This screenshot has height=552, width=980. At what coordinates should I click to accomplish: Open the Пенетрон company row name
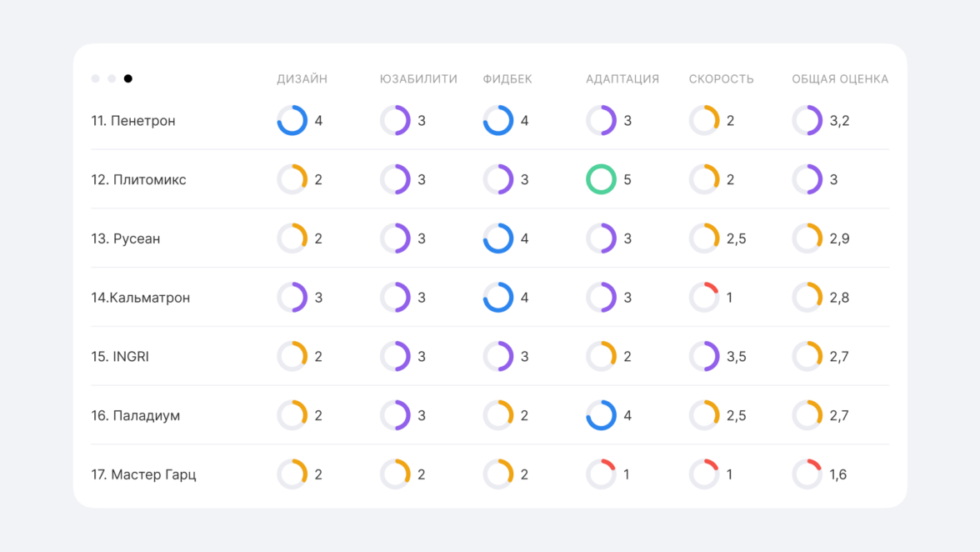point(133,121)
